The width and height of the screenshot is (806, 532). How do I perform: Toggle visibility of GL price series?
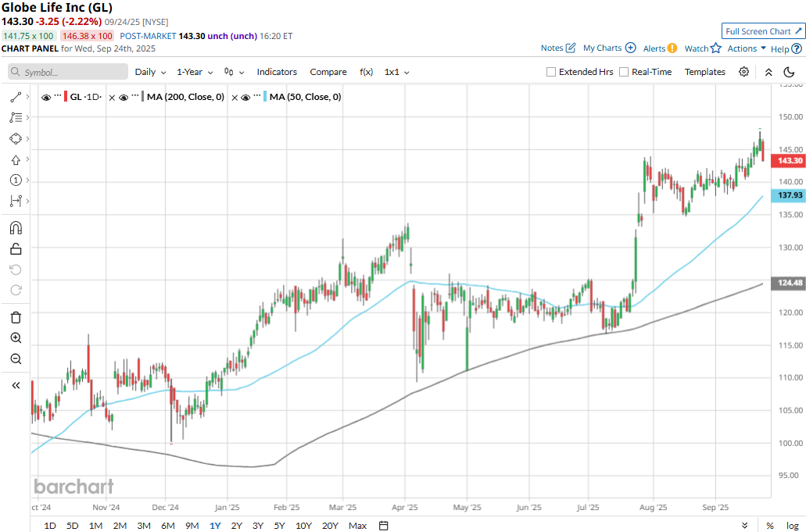[46, 97]
